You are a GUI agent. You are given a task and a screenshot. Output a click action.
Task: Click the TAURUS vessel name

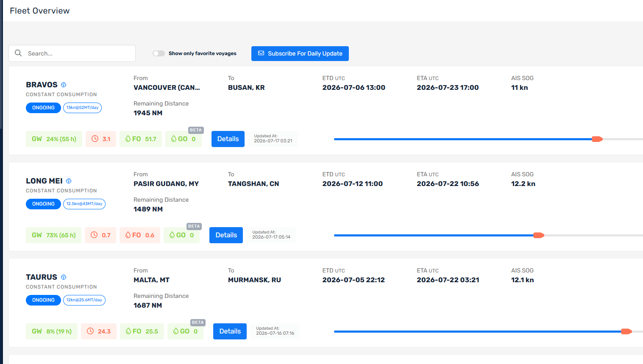coord(42,277)
